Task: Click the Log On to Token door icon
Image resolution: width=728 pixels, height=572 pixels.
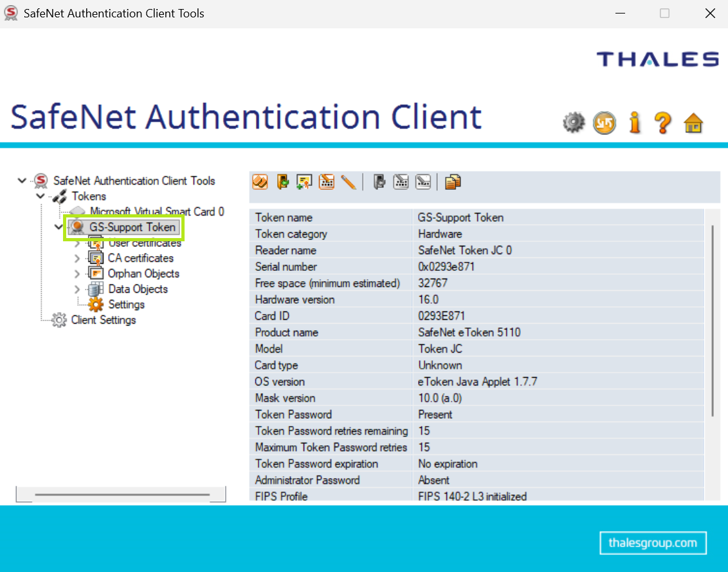Action: (282, 182)
